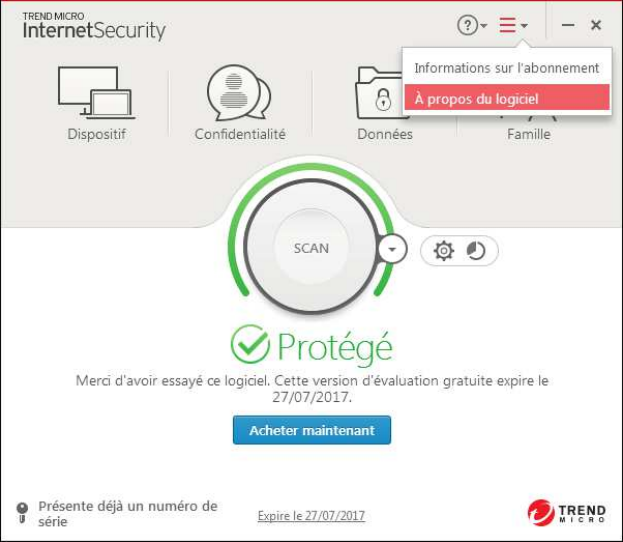Open the security report pie icon
623x542 pixels.
point(476,251)
